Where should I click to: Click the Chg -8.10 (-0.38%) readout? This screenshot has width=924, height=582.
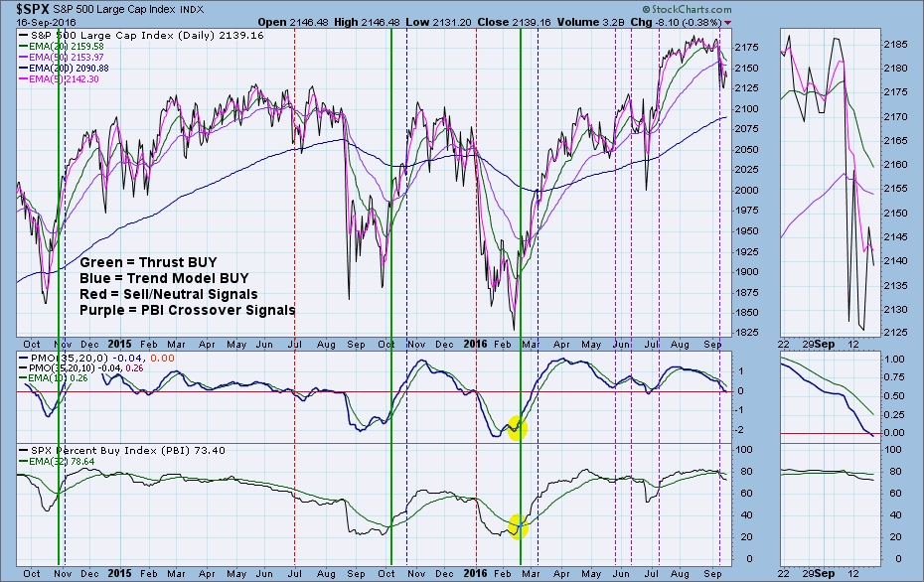coord(676,23)
